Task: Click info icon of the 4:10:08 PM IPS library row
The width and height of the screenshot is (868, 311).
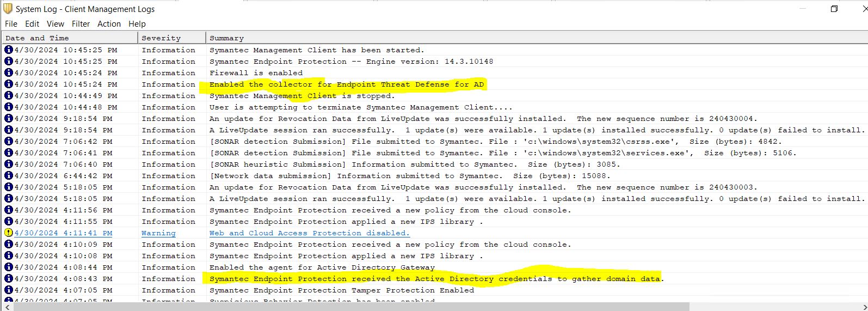Action: (8, 255)
